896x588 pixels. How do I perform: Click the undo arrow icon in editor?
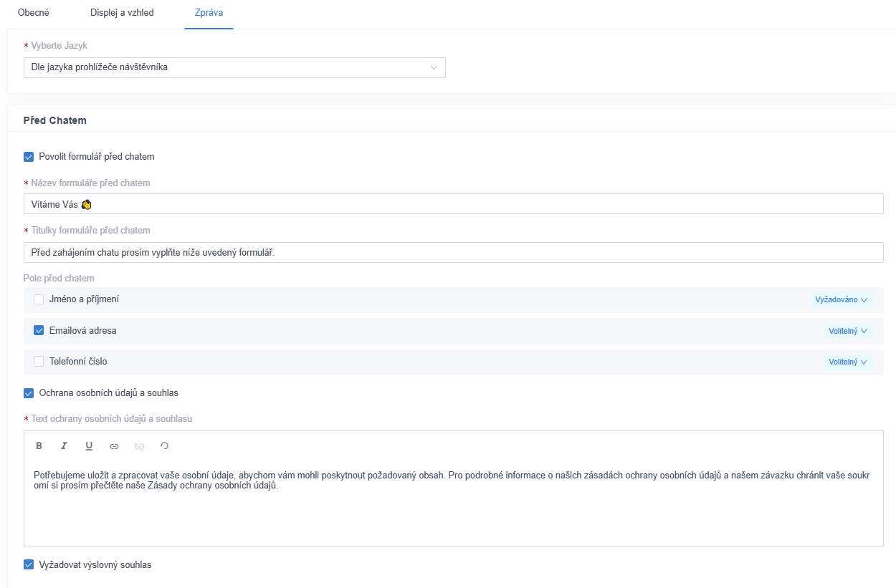point(164,446)
